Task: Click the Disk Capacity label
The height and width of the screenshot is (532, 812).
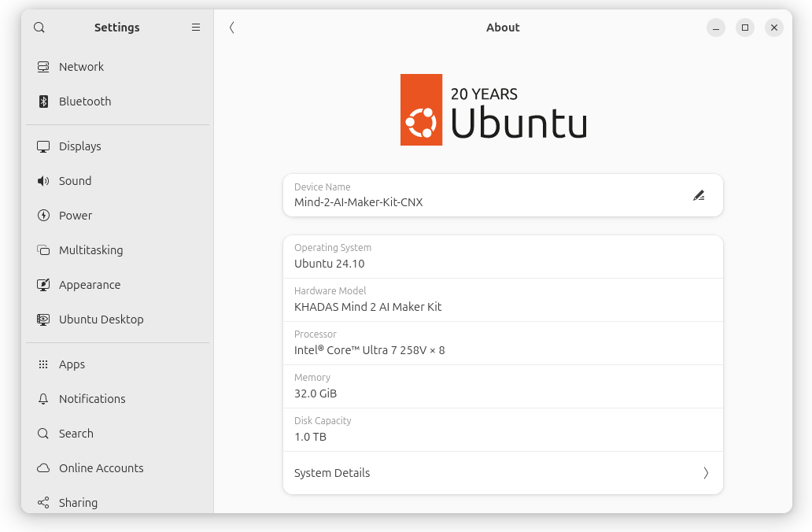Action: (x=323, y=421)
